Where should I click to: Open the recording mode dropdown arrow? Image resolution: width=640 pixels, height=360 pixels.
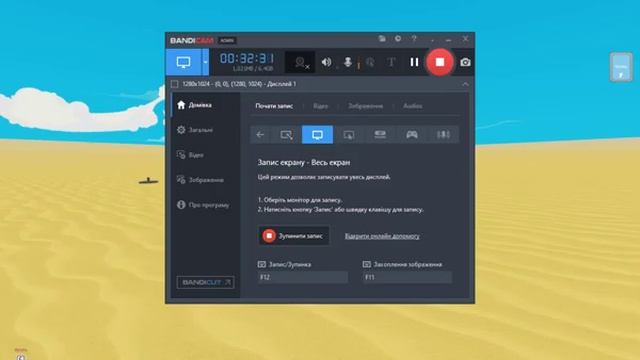205,62
